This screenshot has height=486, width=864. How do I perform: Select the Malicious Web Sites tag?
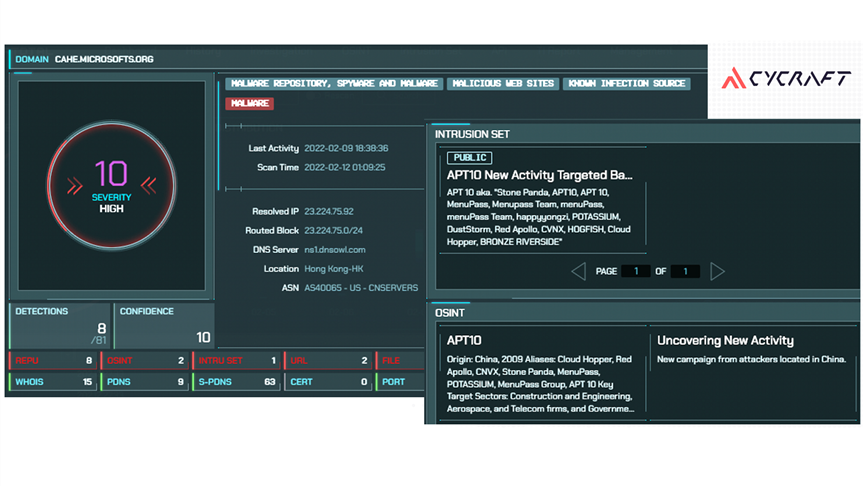(x=502, y=84)
